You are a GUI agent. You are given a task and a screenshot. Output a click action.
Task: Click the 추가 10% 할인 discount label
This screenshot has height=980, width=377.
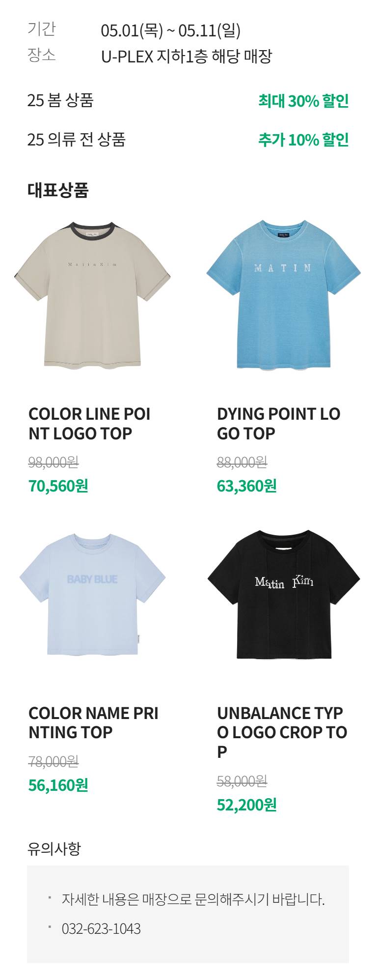[x=303, y=140]
